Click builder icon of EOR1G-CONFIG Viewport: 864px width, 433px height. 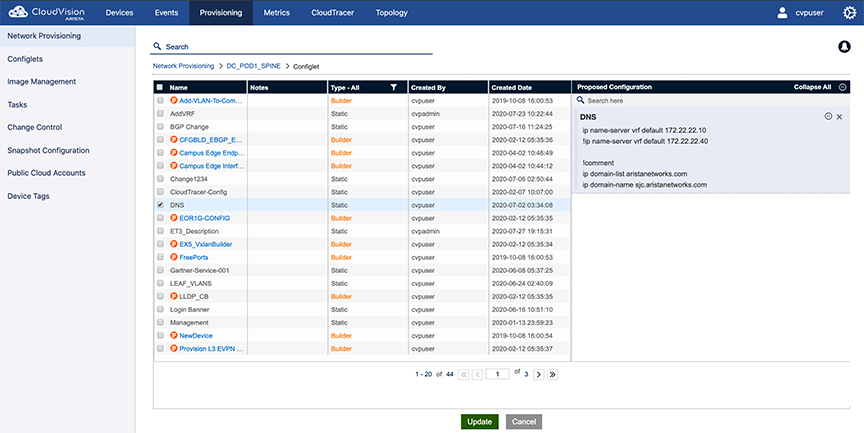(x=174, y=218)
